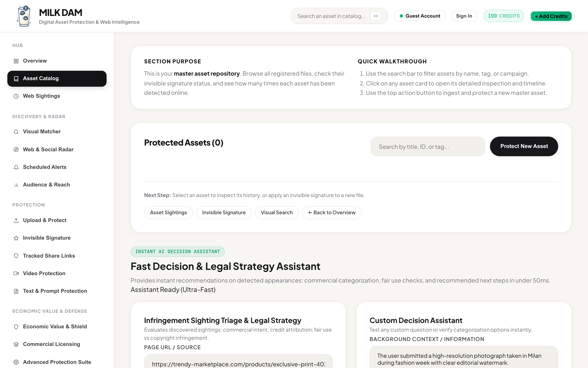Click the Milk Dam glass logo
The height and width of the screenshot is (368, 588).
[24, 16]
